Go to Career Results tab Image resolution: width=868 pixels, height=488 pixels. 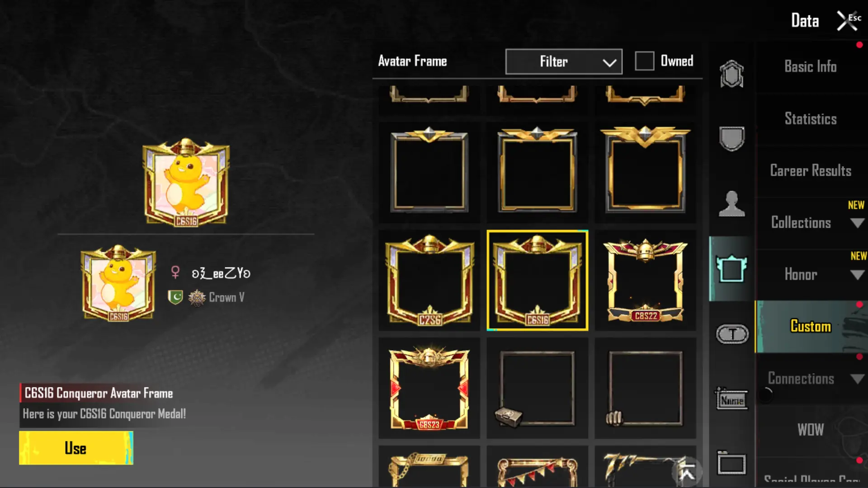pos(811,171)
